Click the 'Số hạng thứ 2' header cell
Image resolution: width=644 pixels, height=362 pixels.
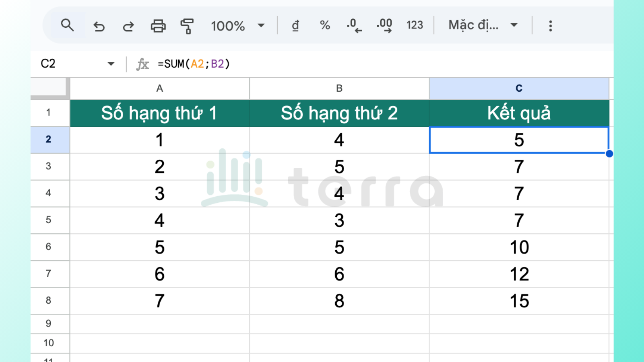click(339, 113)
